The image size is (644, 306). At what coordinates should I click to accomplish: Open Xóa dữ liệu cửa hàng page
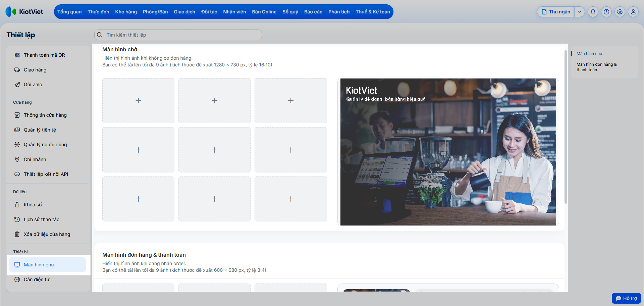[47, 234]
